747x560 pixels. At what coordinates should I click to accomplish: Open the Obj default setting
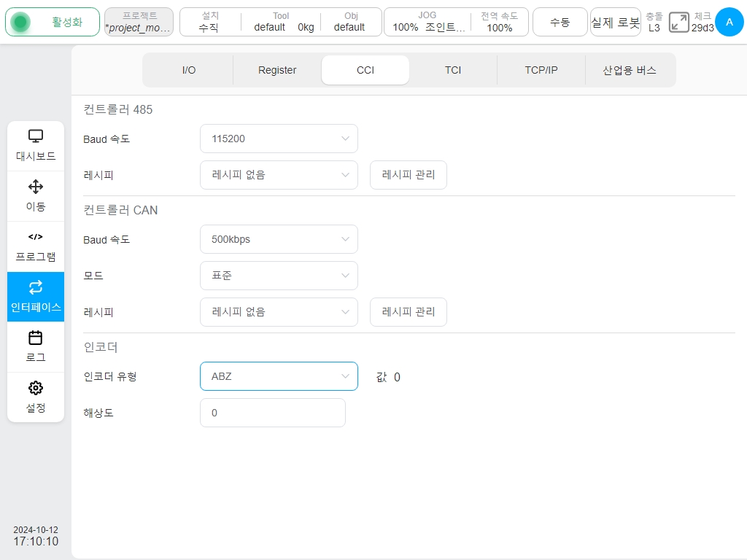(x=350, y=22)
